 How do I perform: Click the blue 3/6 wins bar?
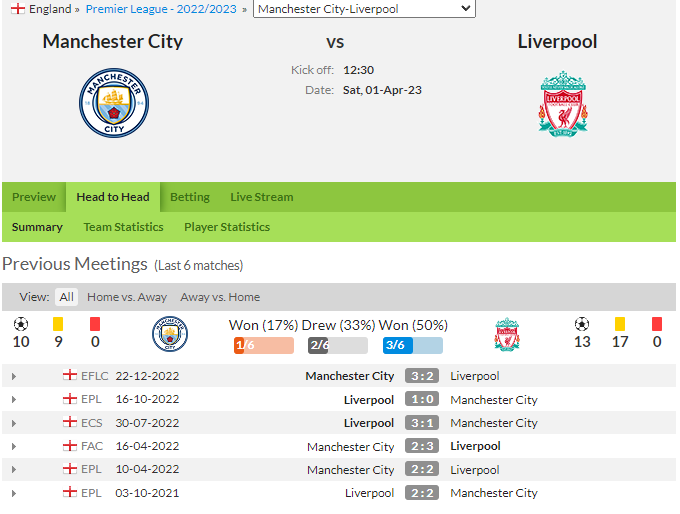(413, 345)
